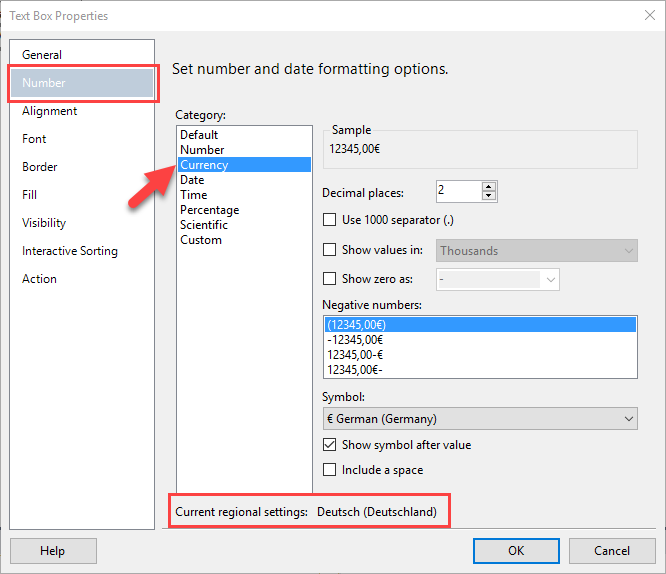
Task: Switch to the Alignment page
Action: [x=49, y=111]
